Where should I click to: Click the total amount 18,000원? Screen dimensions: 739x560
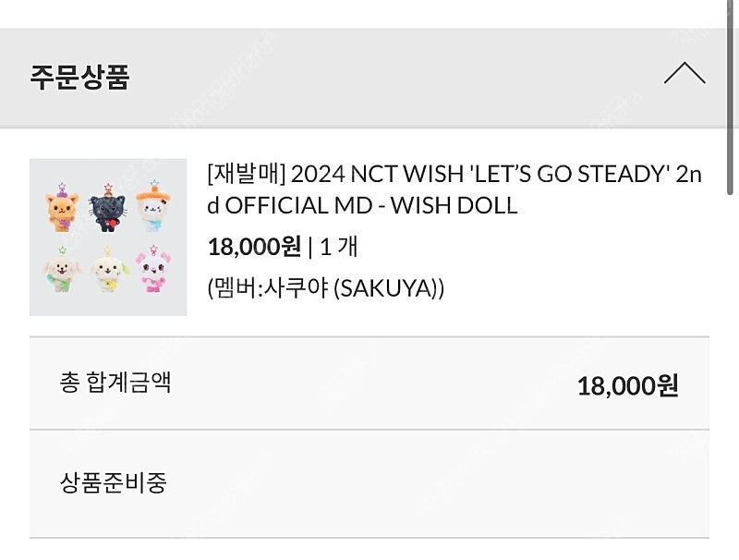tap(628, 385)
